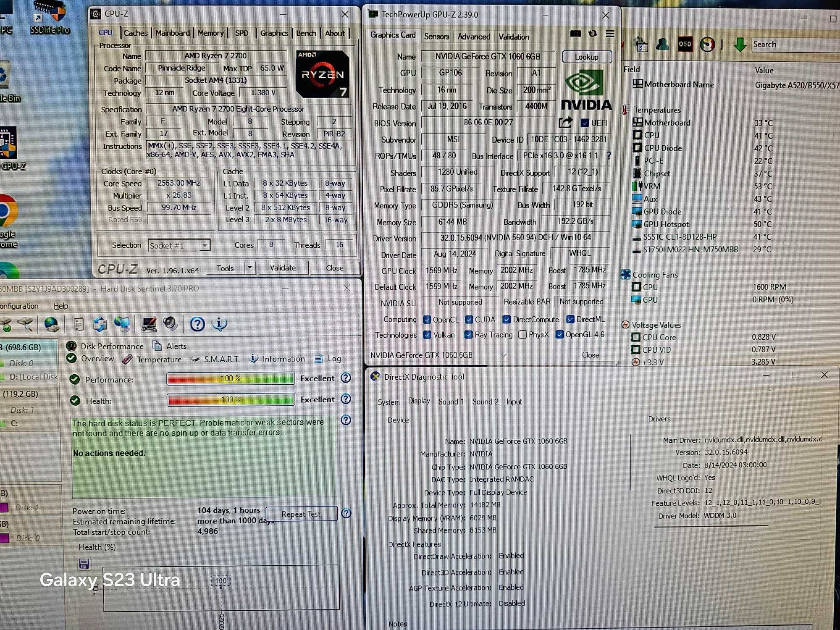
Task: Toggle UEFI checkbox in GPU-Z
Action: 585,123
